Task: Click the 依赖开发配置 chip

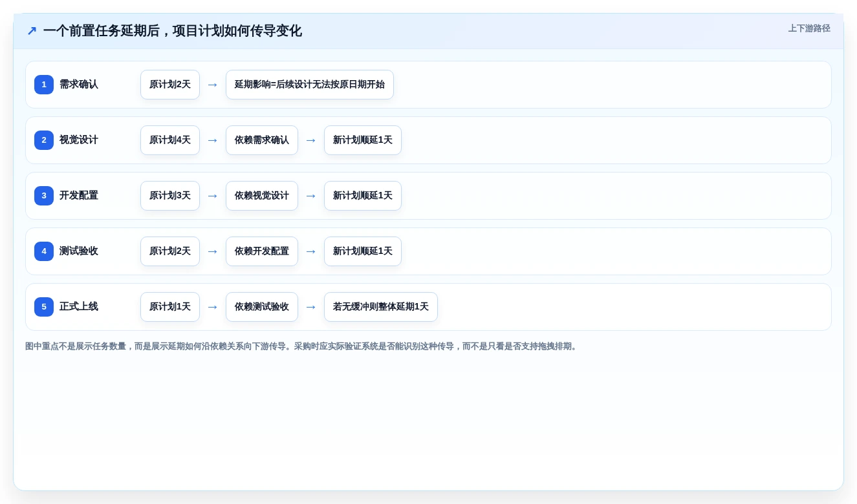Action: click(x=262, y=251)
